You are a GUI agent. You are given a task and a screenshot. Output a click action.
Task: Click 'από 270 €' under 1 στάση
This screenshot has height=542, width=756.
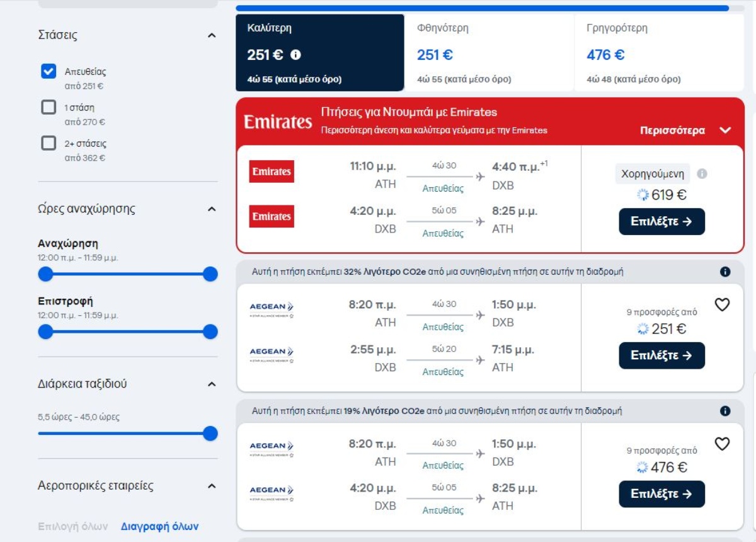(x=85, y=122)
